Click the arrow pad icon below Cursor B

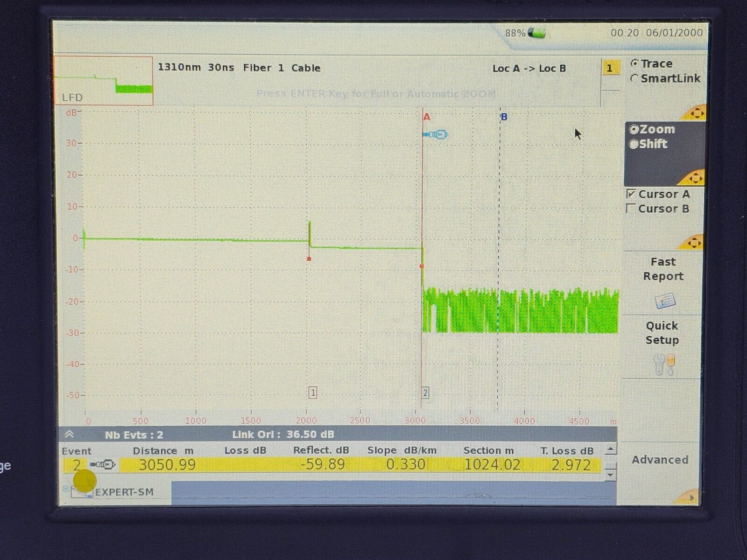[x=695, y=242]
